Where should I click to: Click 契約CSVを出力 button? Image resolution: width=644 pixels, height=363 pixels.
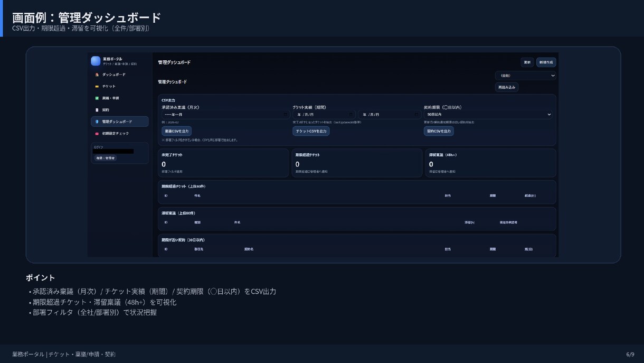[439, 131]
